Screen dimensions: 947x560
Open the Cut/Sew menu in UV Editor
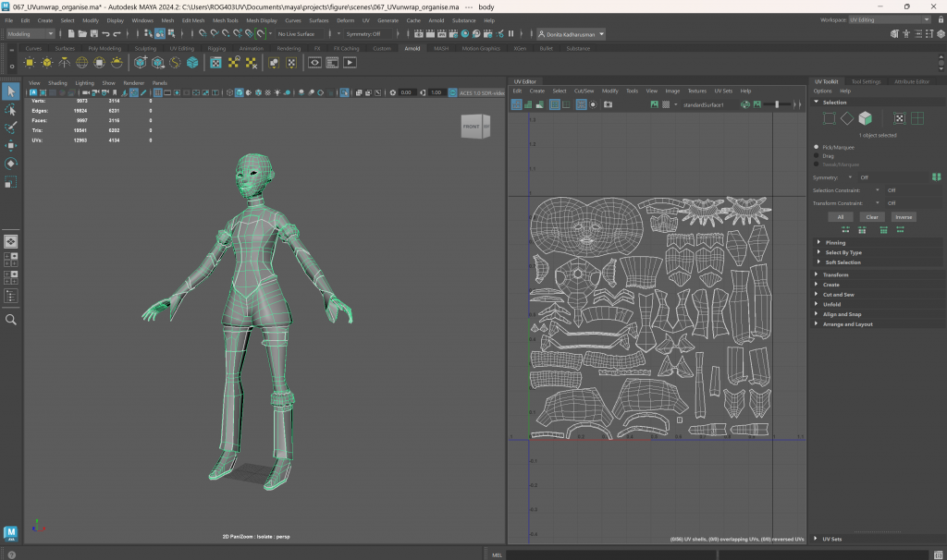584,91
